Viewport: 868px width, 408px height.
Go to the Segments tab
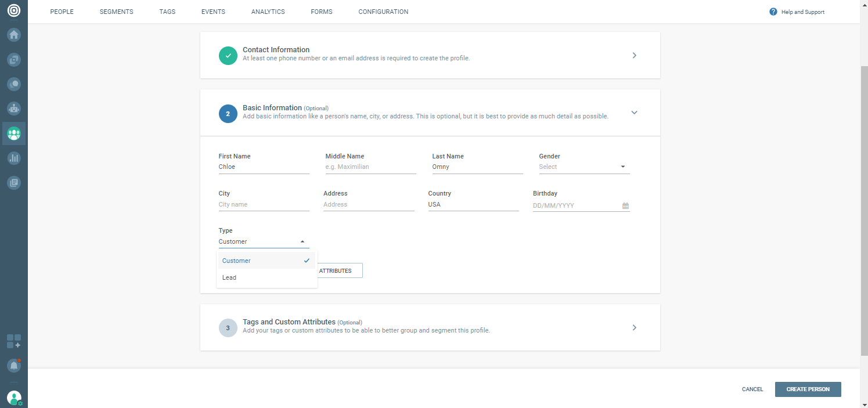(116, 12)
